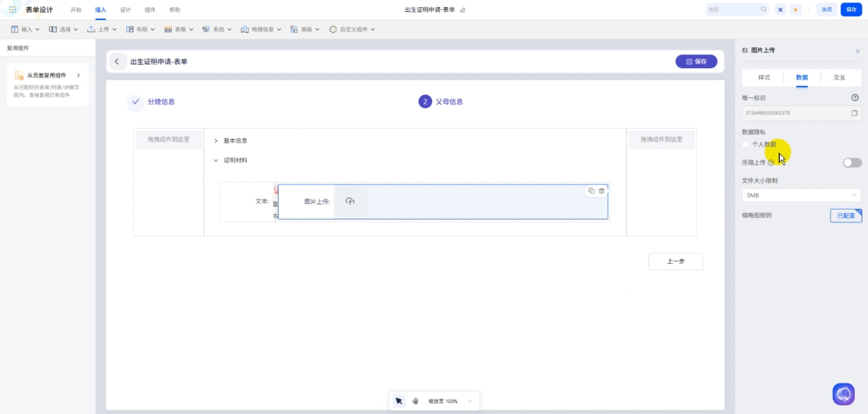Click the edit pencil beside the form title

click(x=463, y=10)
